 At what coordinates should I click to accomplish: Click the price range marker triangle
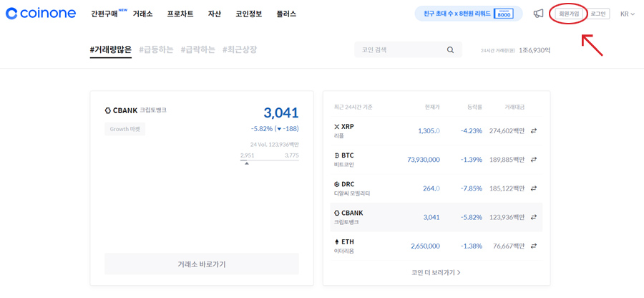click(246, 163)
